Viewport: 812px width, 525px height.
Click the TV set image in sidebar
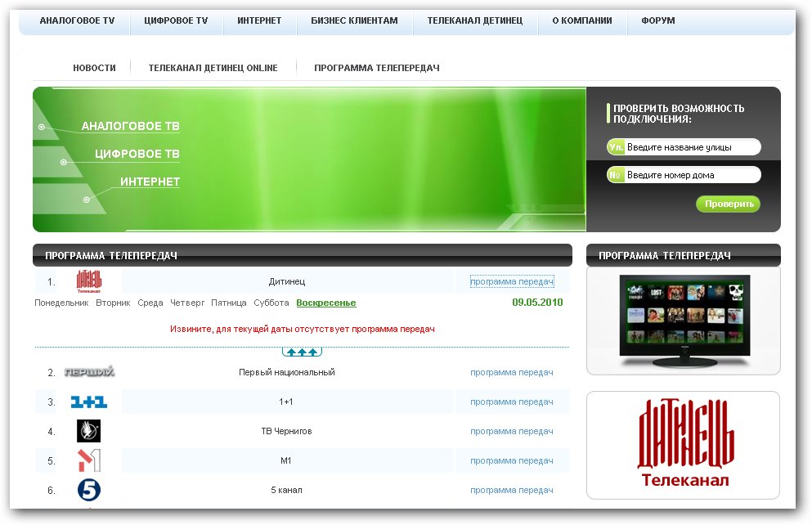click(683, 319)
